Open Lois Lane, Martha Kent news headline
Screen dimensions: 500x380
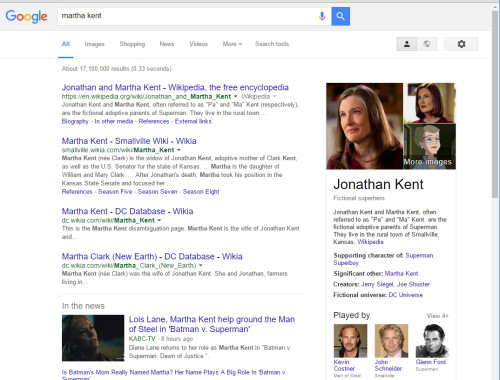click(x=212, y=324)
